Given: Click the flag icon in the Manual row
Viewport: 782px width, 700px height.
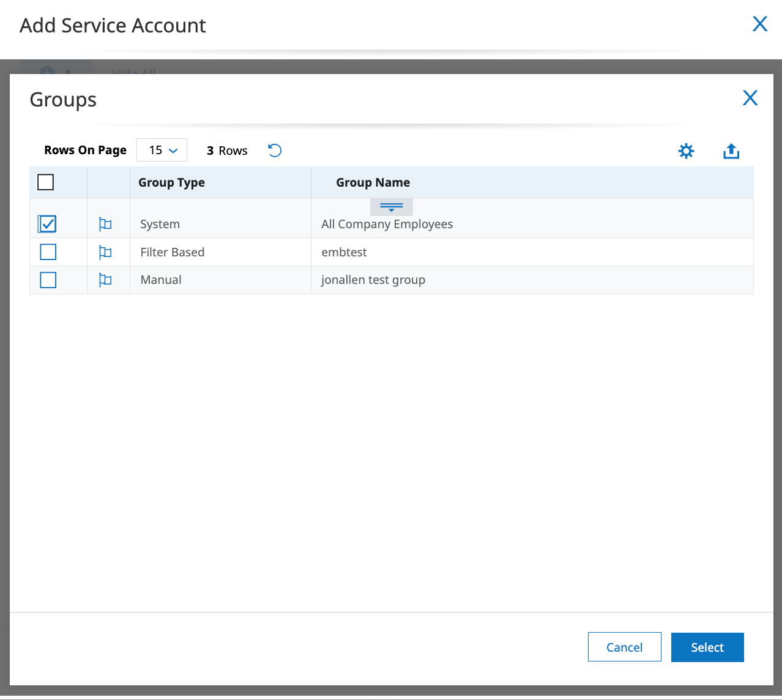Looking at the screenshot, I should point(105,280).
